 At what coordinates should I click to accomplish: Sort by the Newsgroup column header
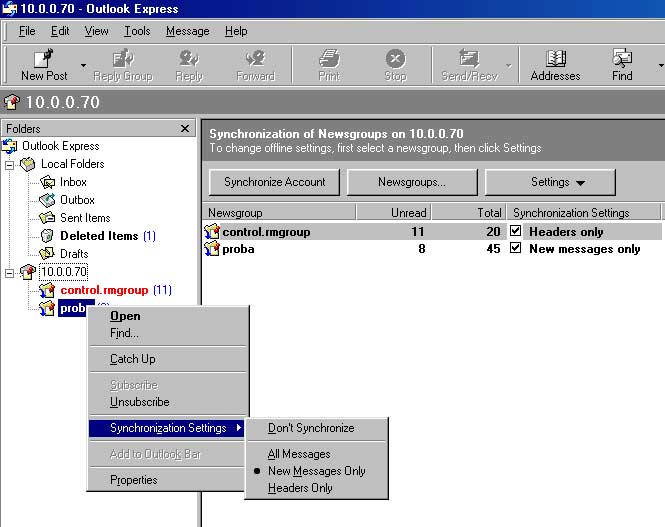point(279,212)
